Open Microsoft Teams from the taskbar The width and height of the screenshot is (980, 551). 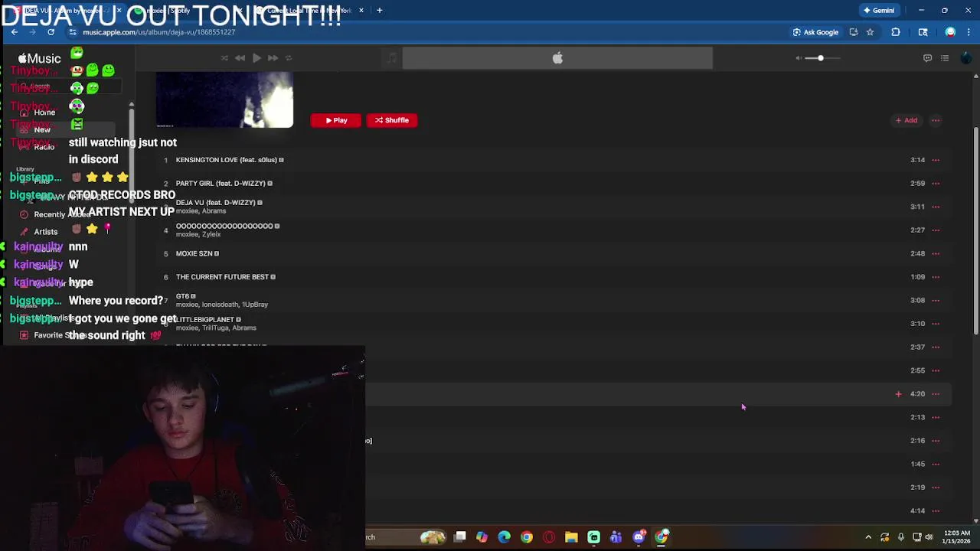point(616,537)
